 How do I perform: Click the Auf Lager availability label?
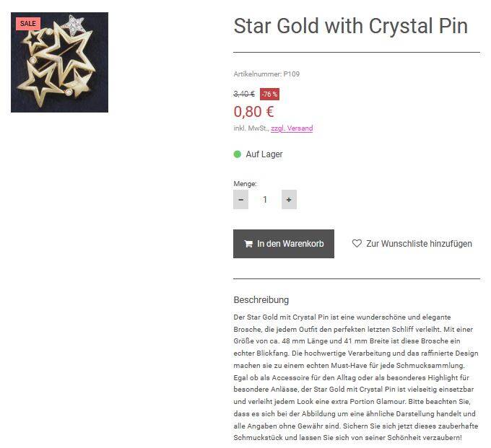[x=264, y=154]
